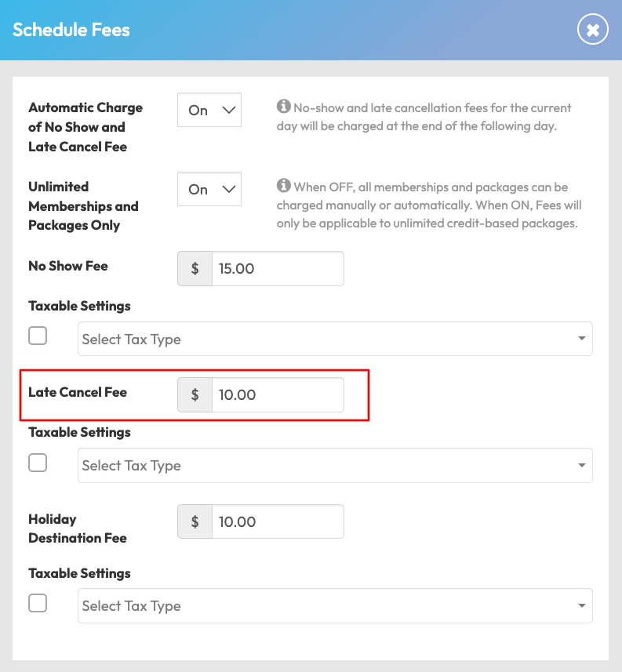
Task: Tick No Show Fee taxable checkbox
Action: coord(38,336)
